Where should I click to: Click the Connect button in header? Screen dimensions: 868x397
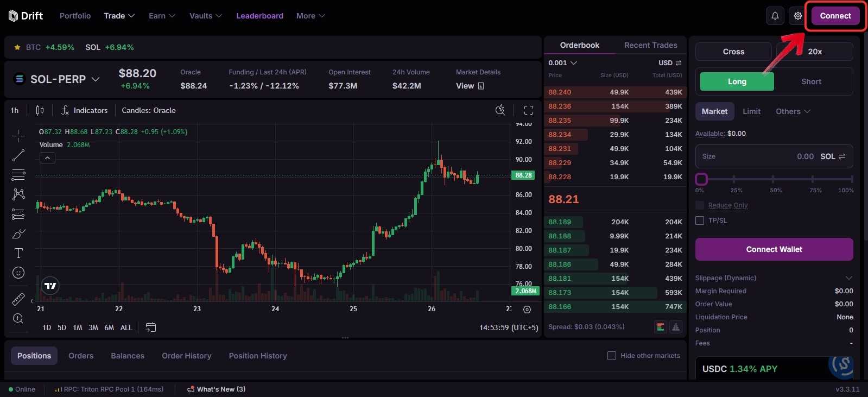[835, 16]
